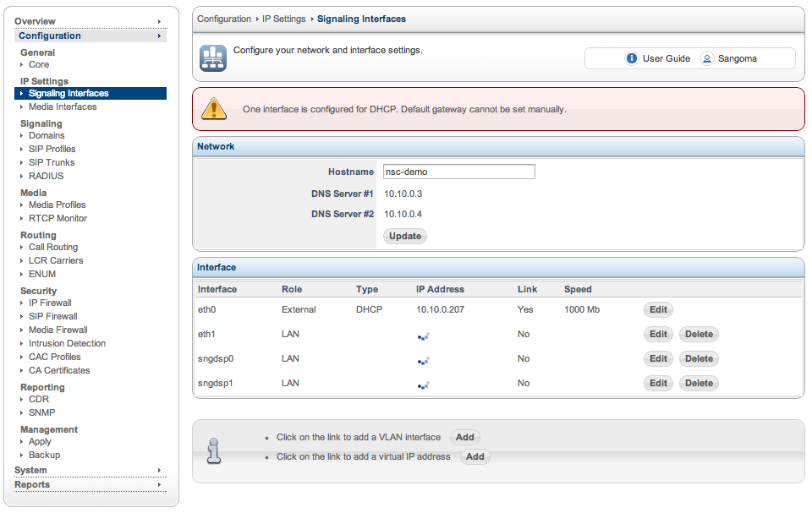Viewport: 812px width, 513px height.
Task: Open Media Profiles page
Action: click(x=57, y=205)
